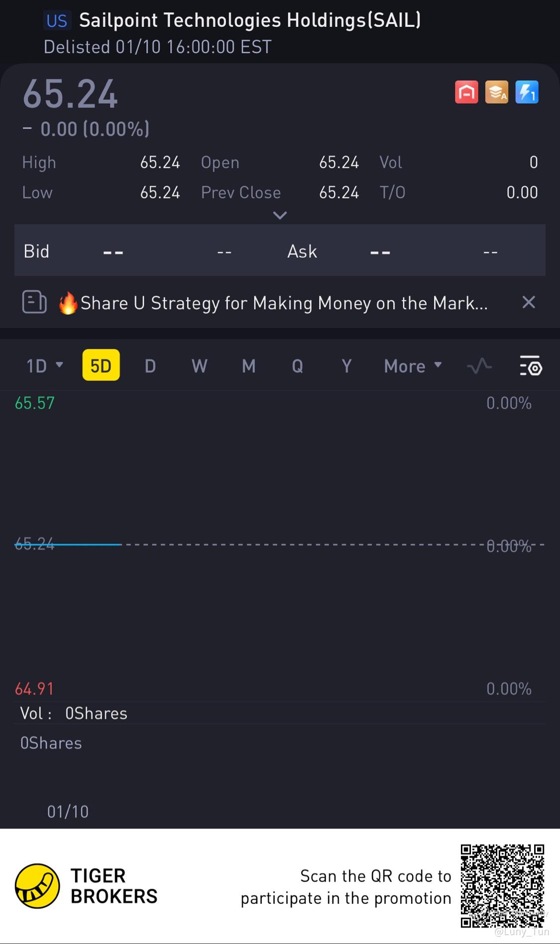Select the 5D chart tab

tap(101, 365)
